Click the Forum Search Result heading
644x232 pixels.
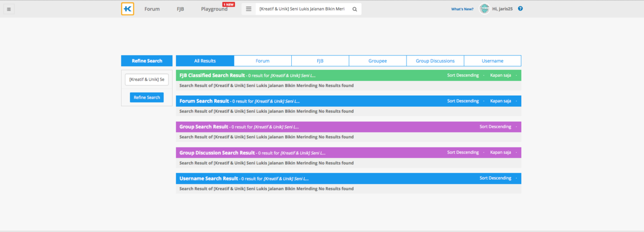pos(204,101)
